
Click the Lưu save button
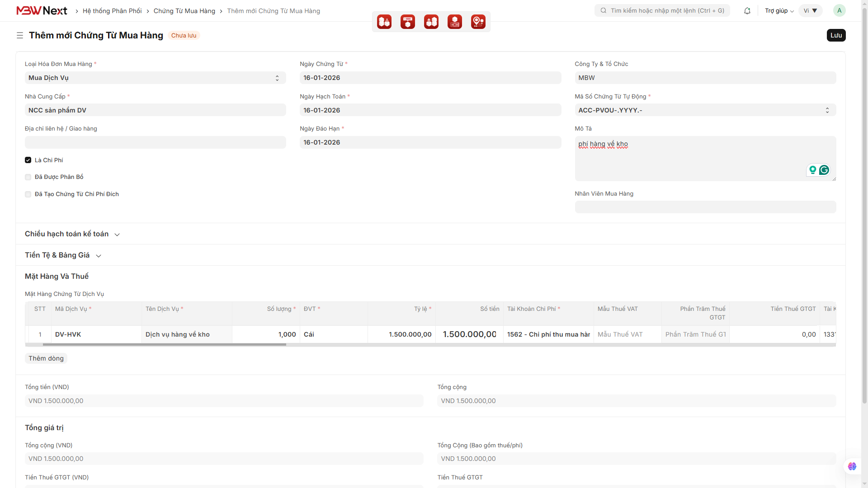click(x=836, y=35)
